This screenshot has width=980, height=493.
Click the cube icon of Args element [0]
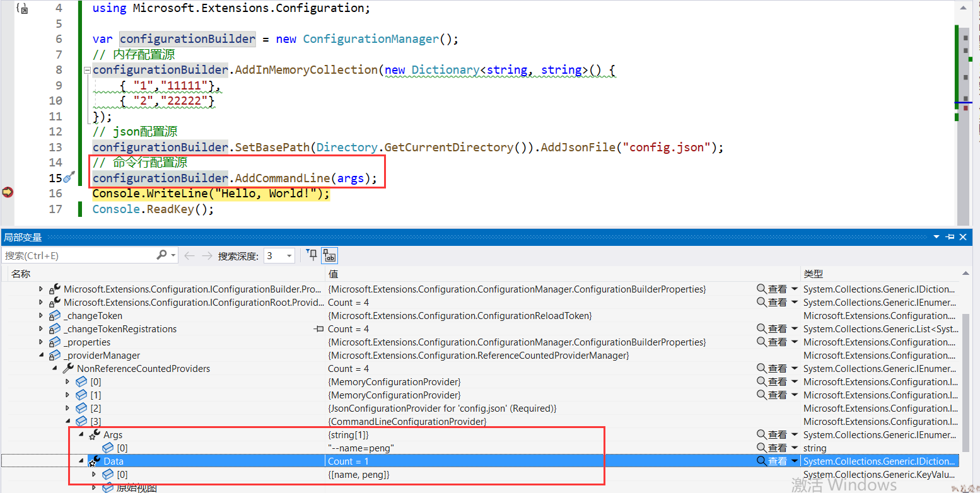[108, 448]
